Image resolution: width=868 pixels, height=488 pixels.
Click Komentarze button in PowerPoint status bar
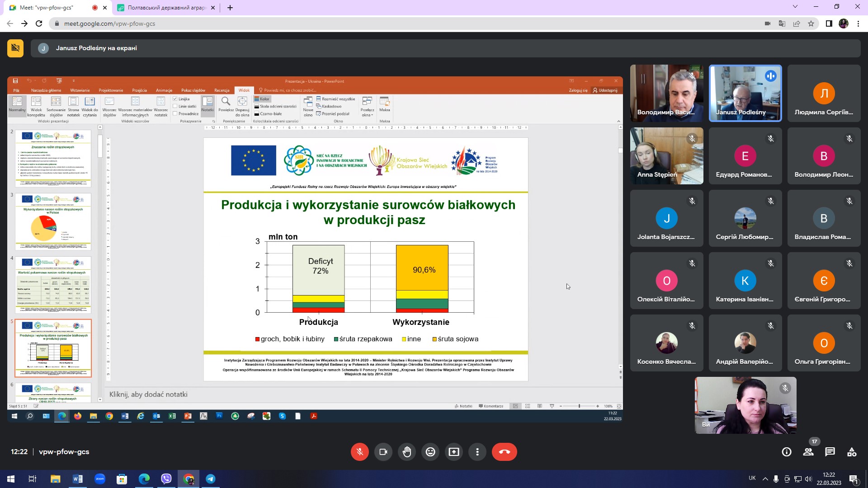click(491, 406)
